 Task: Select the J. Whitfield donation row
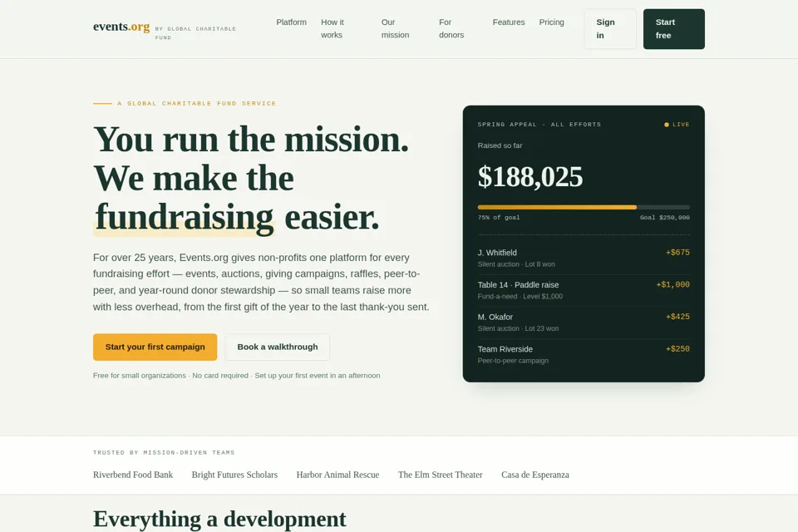point(584,259)
